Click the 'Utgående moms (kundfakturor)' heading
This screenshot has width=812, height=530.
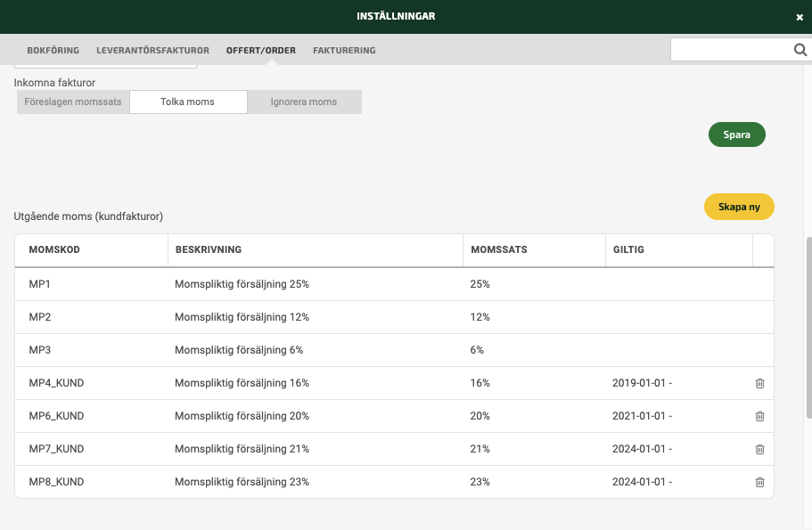(x=88, y=216)
